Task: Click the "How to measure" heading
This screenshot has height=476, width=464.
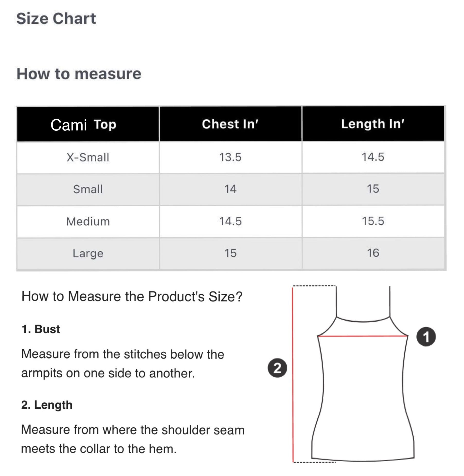Action: click(x=79, y=74)
